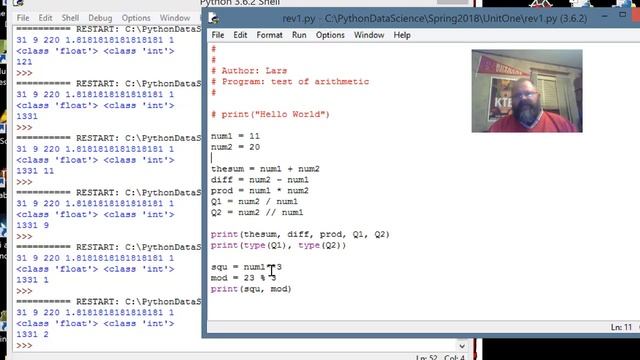Place cursor on the 'num1 = 11' line

click(x=236, y=136)
